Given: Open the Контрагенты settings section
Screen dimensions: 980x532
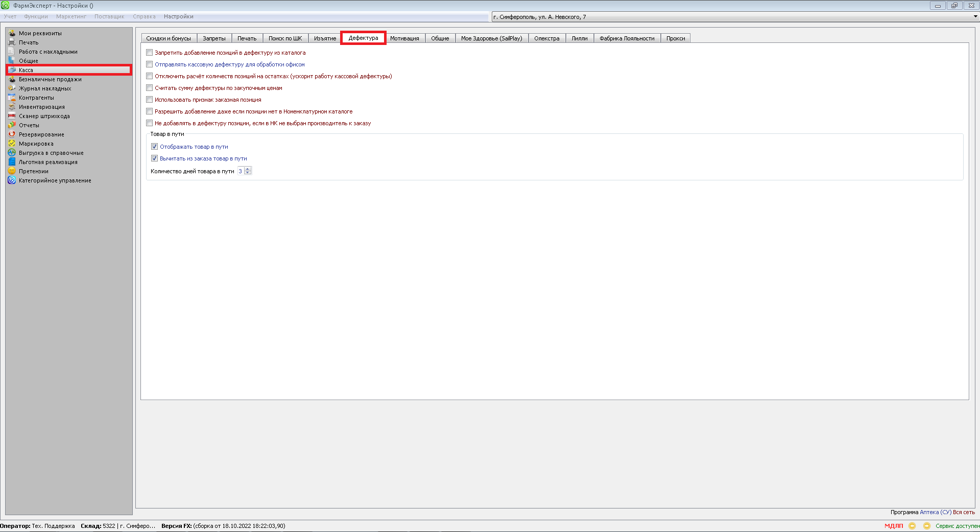Looking at the screenshot, I should coord(36,98).
